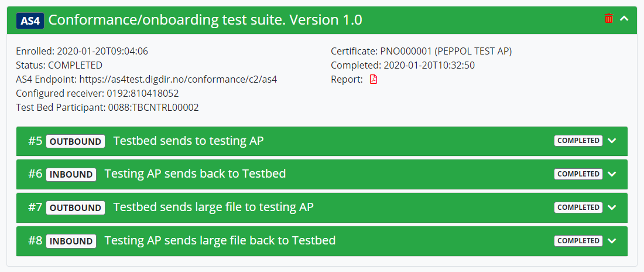Viewport: 644px width, 272px height.
Task: Click the suite title "Conformance/onboarding test suite"
Action: [205, 20]
